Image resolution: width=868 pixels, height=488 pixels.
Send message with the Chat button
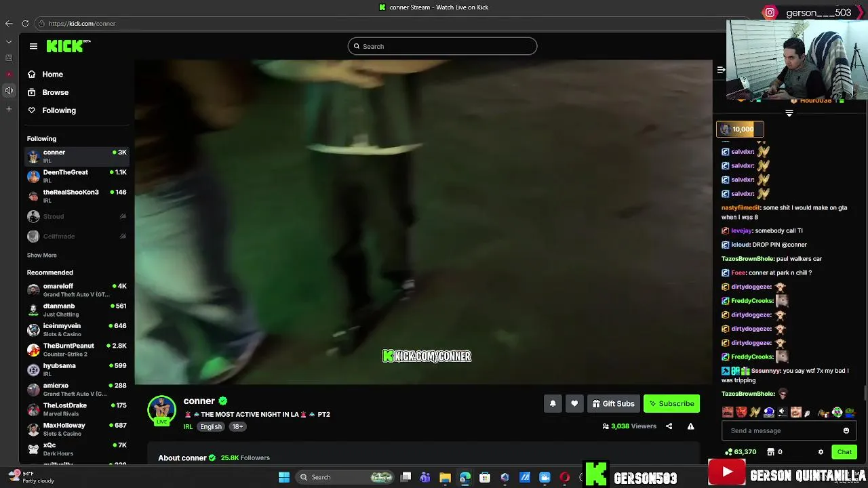tap(844, 452)
